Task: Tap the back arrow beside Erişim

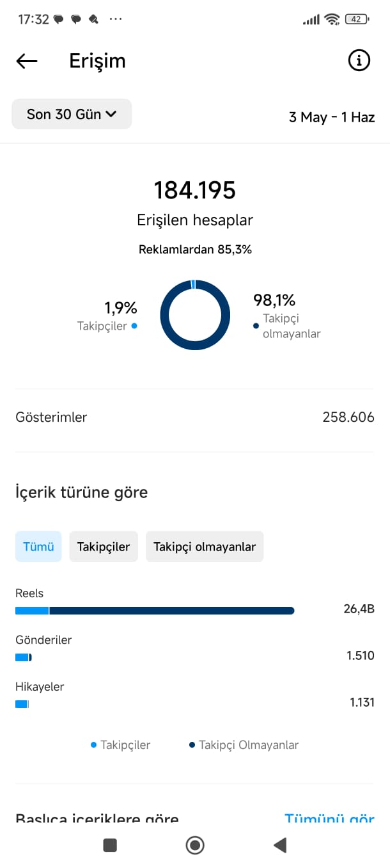Action: [27, 61]
